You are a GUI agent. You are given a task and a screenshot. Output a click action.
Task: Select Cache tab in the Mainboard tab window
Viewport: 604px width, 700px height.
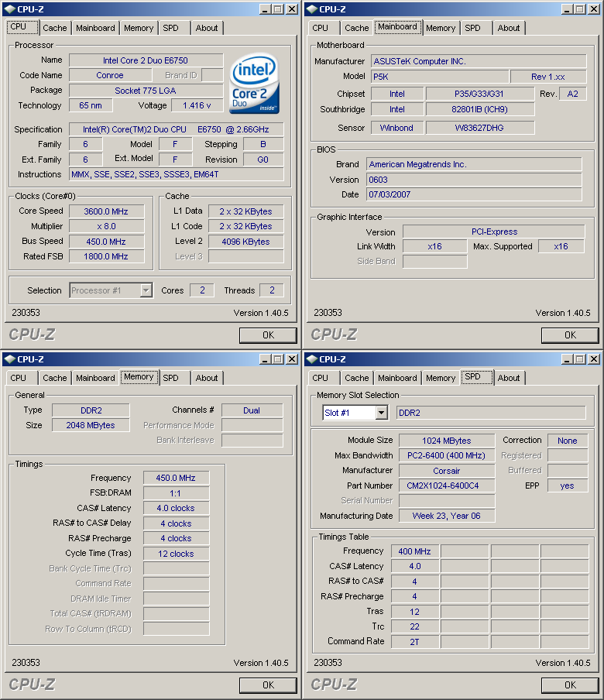[x=357, y=28]
